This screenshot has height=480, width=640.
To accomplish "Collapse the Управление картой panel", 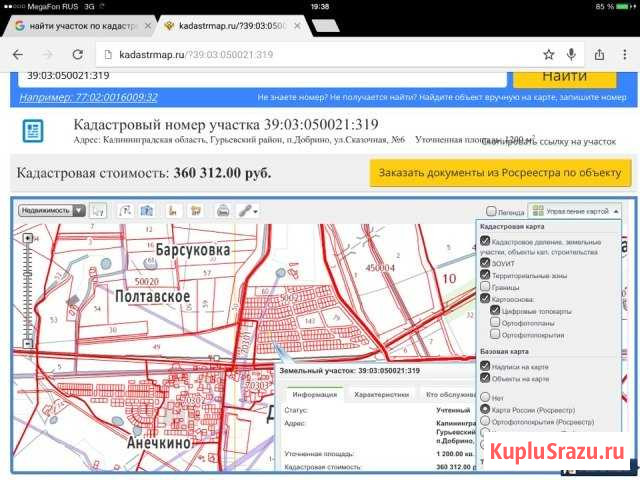I will pyautogui.click(x=575, y=211).
